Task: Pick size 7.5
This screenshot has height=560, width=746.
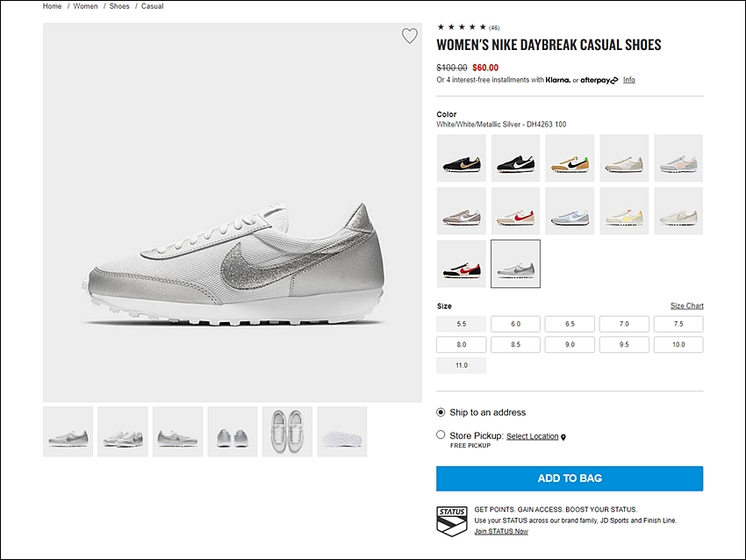Action: point(678,324)
